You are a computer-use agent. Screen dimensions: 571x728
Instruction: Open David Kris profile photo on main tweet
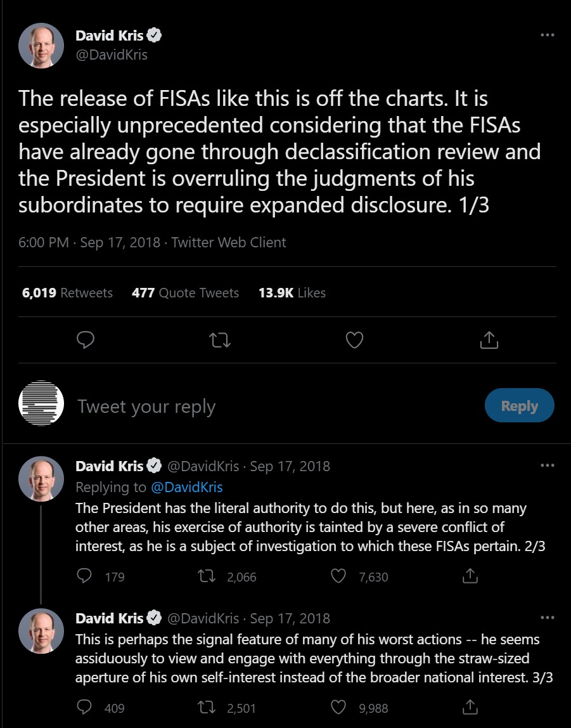(41, 45)
